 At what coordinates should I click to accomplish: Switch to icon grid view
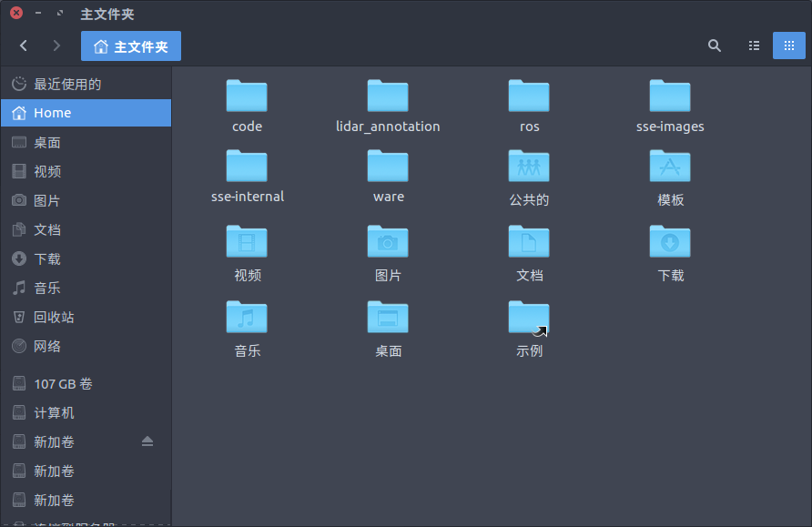[x=788, y=45]
